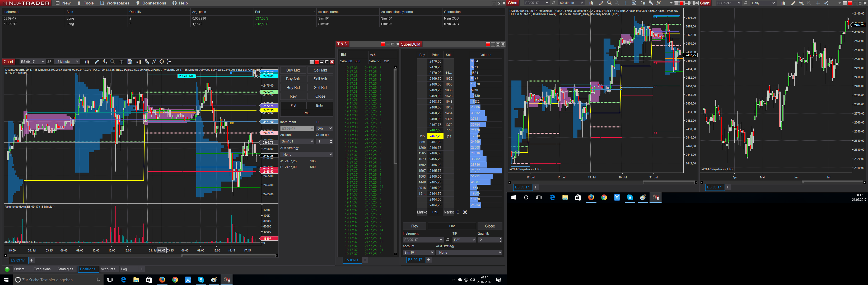The image size is (868, 285).
Task: Click the Windows taskbar search box
Action: [57, 280]
